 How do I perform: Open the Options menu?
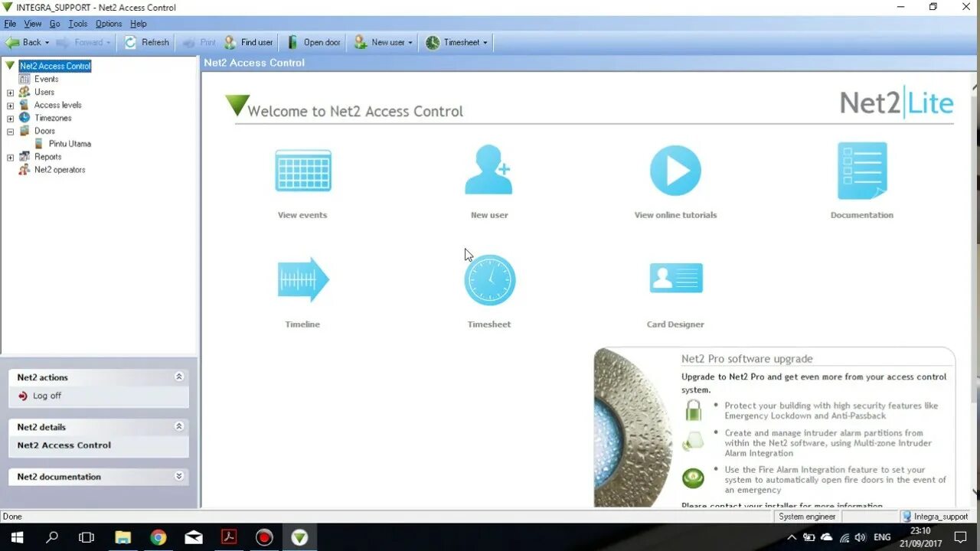point(109,24)
